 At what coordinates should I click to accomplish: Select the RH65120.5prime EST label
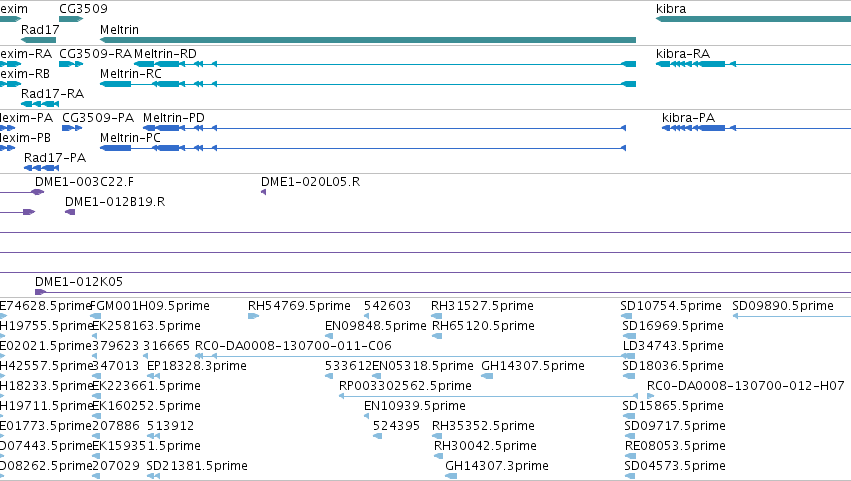pyautogui.click(x=483, y=326)
